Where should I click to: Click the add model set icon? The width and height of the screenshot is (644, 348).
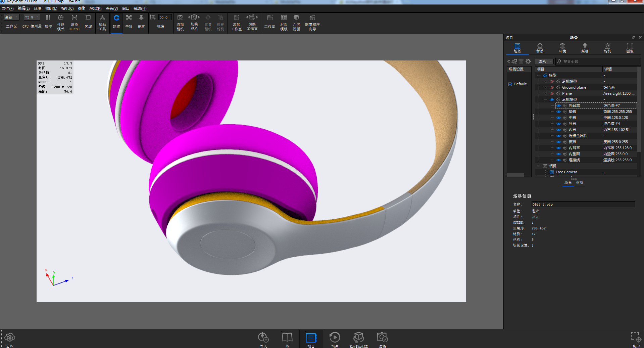pos(514,61)
